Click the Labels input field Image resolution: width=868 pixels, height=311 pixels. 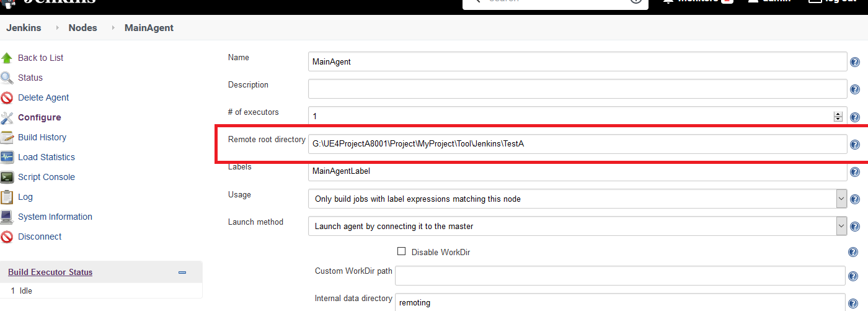577,171
